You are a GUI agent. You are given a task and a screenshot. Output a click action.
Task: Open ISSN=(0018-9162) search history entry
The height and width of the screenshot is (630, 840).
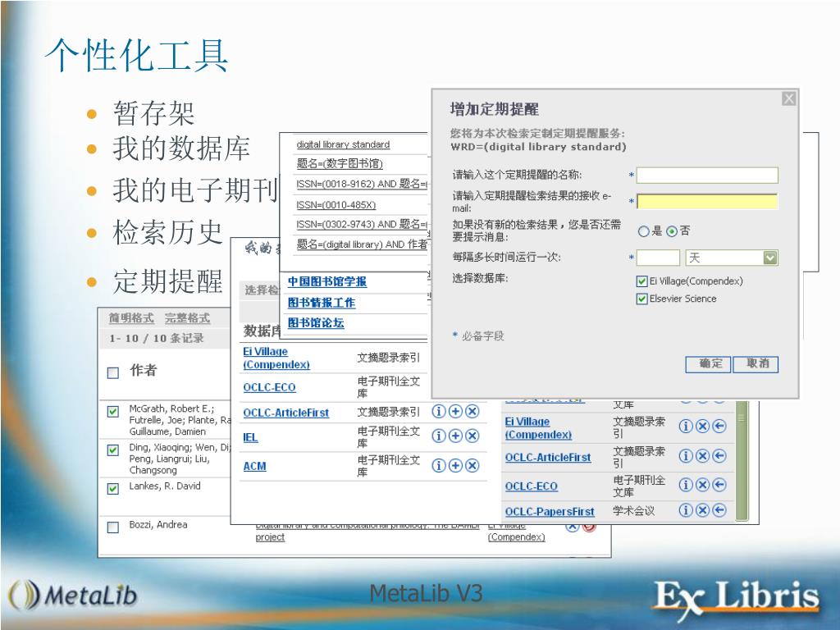tap(362, 184)
